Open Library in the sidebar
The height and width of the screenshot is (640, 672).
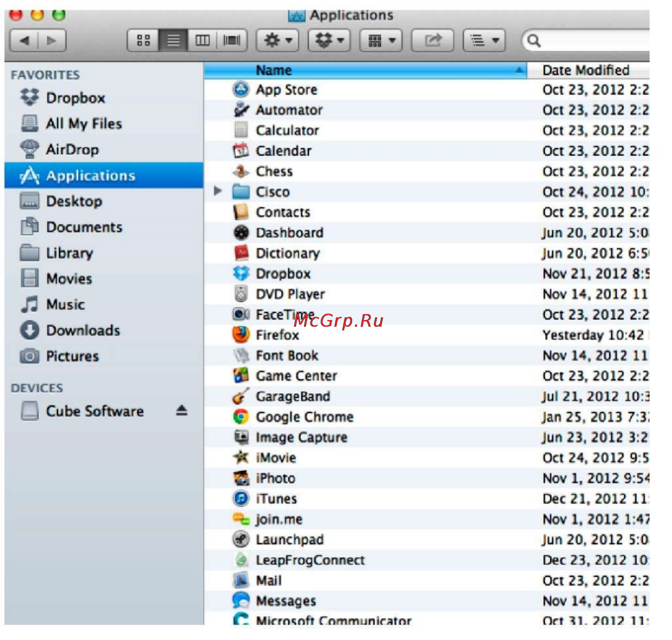[104, 253]
